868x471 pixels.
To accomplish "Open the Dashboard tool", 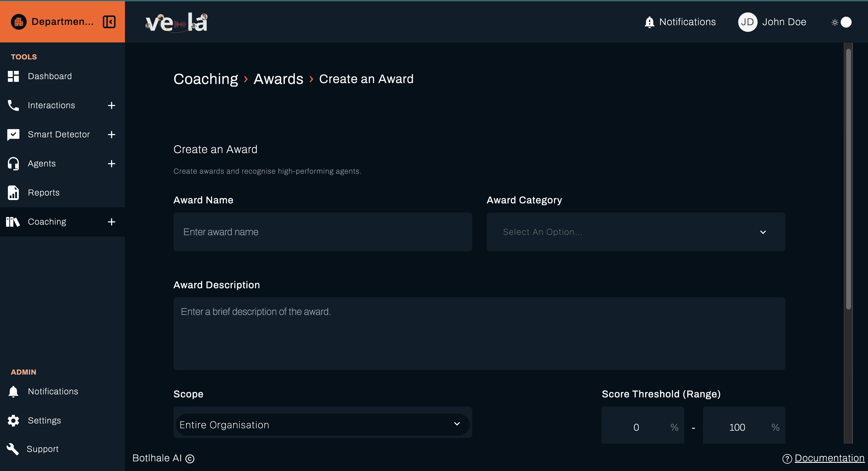I will [50, 76].
